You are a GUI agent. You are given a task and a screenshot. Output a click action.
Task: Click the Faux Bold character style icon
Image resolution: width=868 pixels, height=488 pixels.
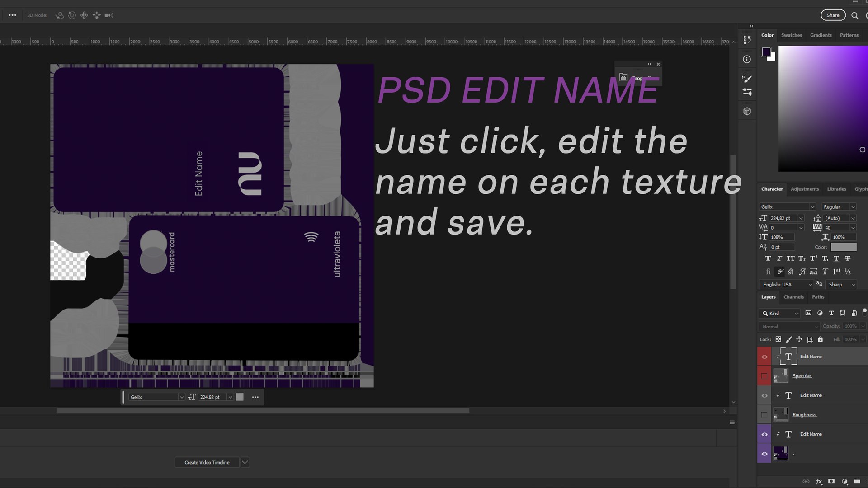[x=768, y=258]
